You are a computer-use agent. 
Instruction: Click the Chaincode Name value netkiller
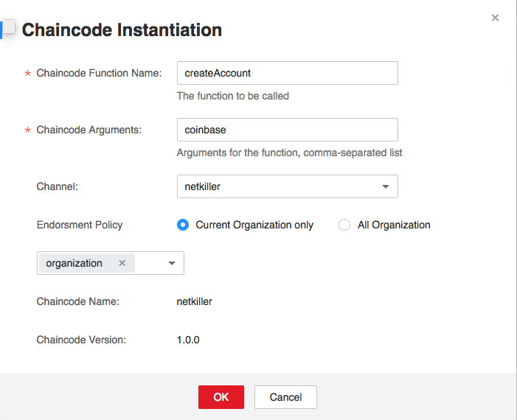click(x=195, y=301)
